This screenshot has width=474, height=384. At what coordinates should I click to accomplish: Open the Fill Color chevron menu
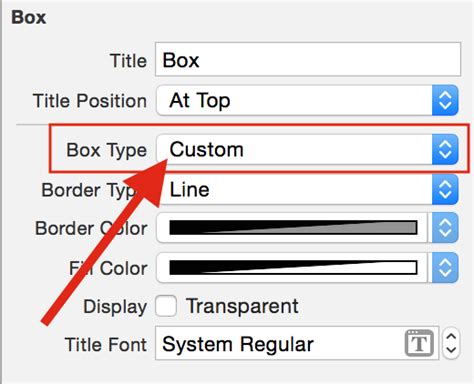tap(445, 268)
